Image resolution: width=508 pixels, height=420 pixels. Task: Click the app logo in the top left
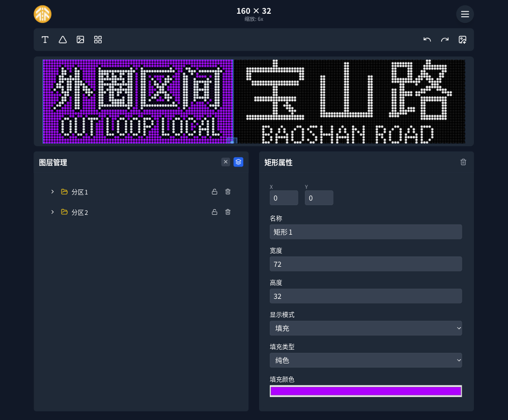click(x=42, y=14)
